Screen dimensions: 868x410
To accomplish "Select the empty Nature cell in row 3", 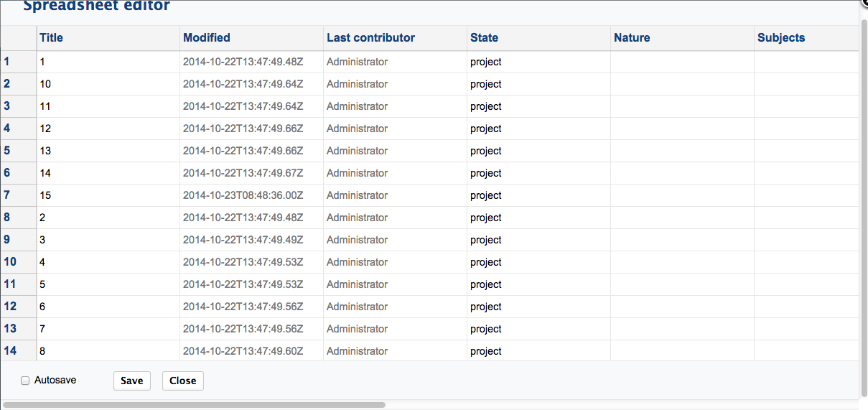I will pos(682,106).
